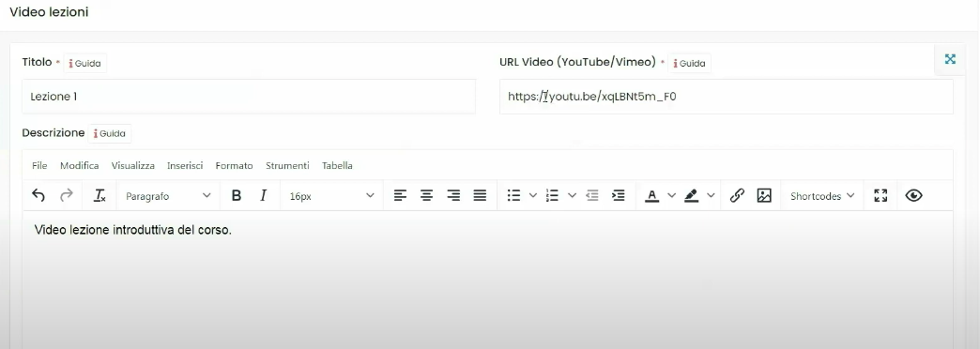Toggle italic formatting

[263, 196]
